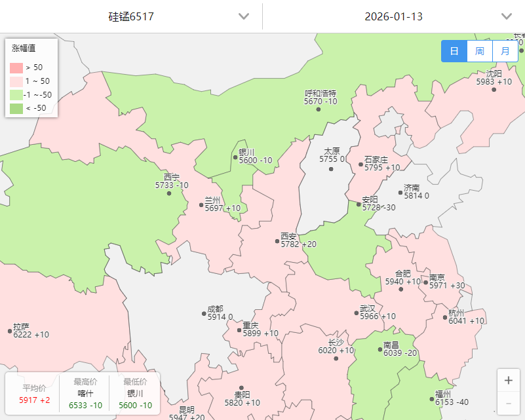
Task: Open the 最高价 喀什 price entry
Action: [x=85, y=393]
